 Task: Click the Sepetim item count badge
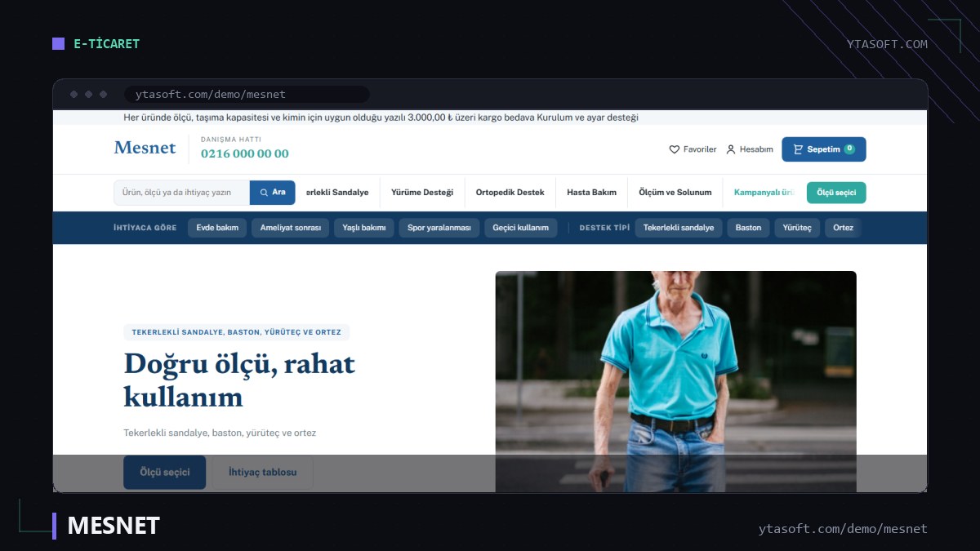[x=849, y=149]
